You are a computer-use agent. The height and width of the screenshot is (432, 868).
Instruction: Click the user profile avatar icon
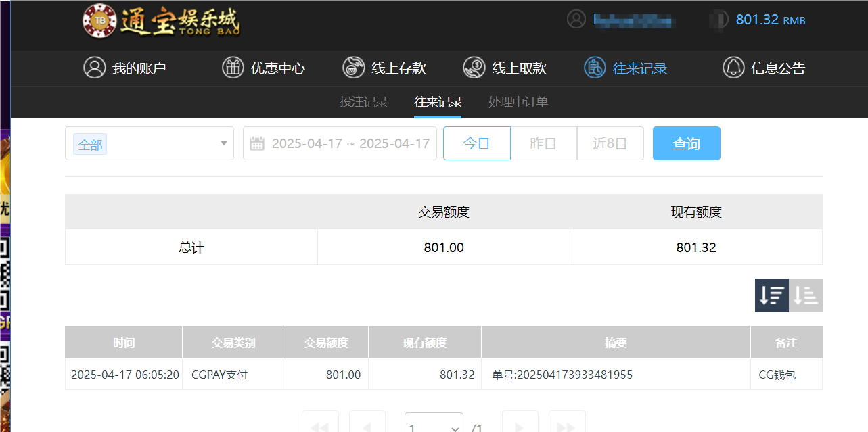(576, 19)
